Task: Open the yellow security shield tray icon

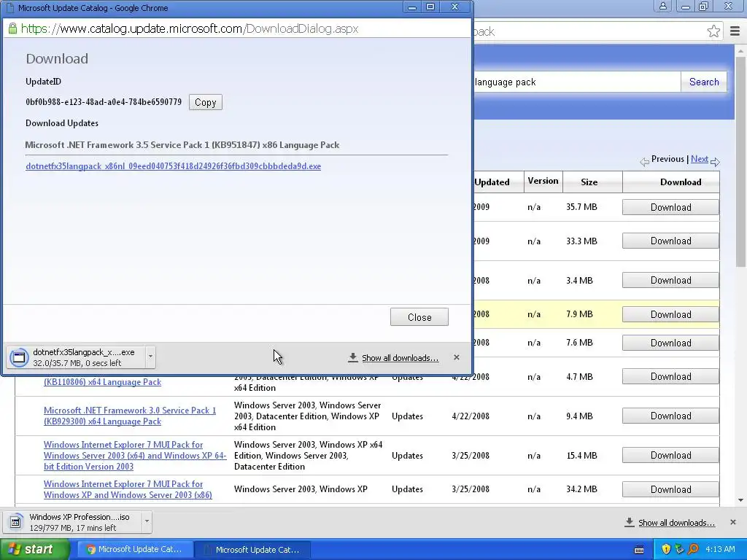Action: [x=665, y=549]
